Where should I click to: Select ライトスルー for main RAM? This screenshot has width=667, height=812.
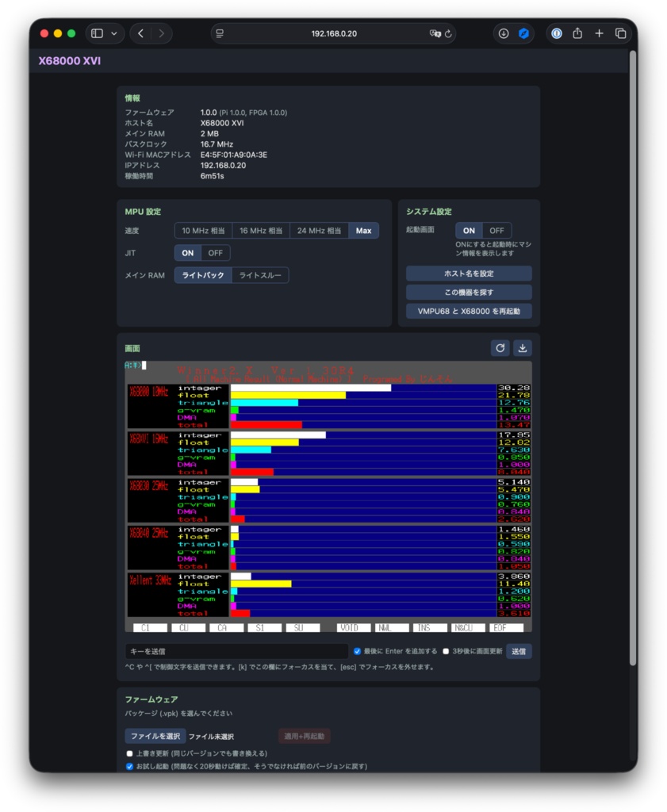click(260, 275)
